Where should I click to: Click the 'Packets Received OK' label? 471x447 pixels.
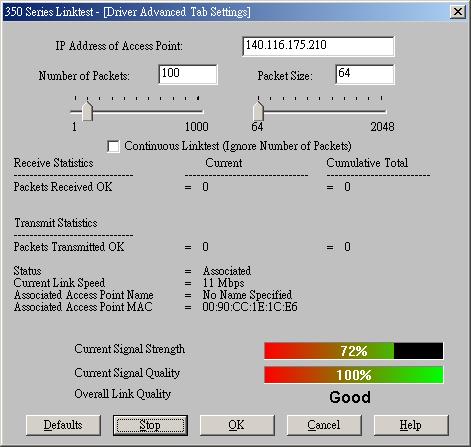63,187
